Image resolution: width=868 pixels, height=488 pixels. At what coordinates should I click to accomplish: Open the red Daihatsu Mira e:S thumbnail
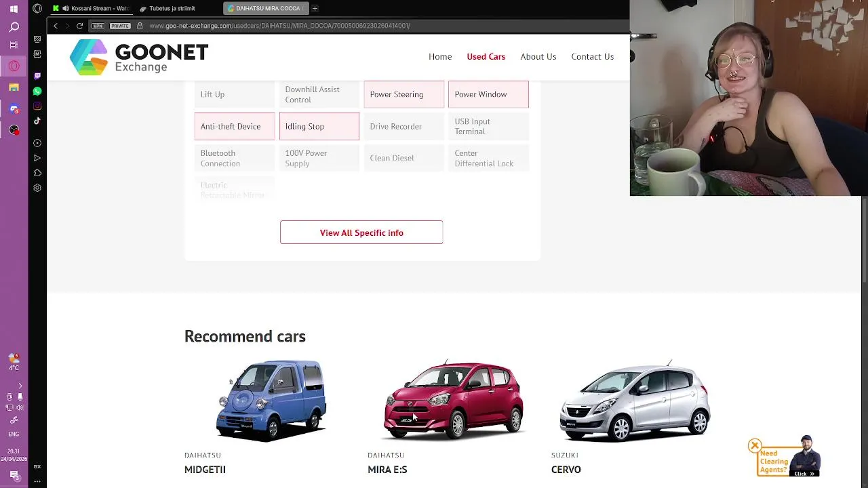[x=454, y=401]
